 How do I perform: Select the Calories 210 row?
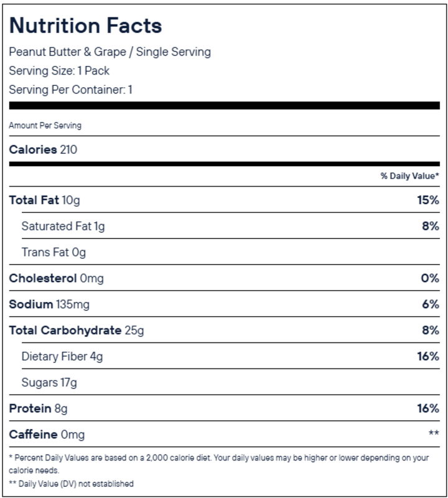click(43, 149)
